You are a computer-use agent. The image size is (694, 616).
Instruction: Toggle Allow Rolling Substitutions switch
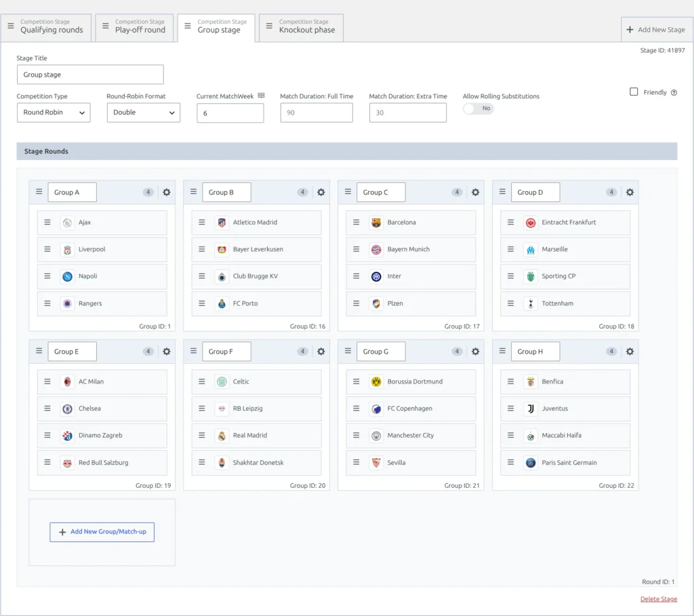point(478,108)
